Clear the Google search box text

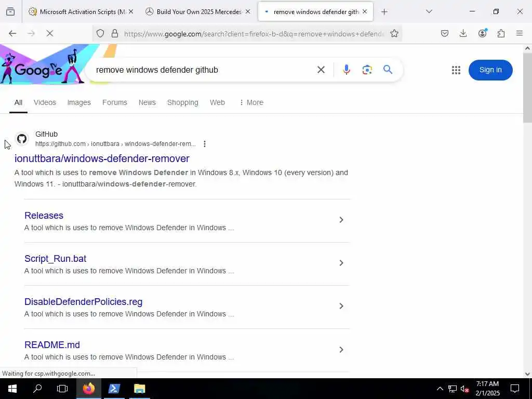click(x=321, y=70)
